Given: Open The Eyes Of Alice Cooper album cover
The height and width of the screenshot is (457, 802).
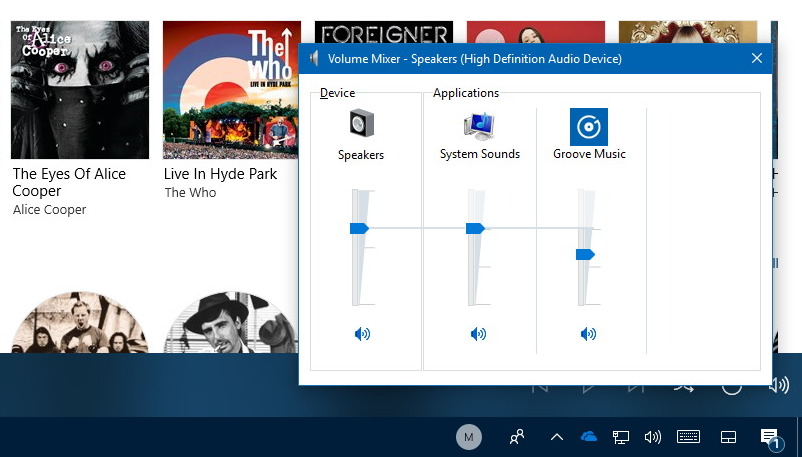Looking at the screenshot, I should coord(80,90).
